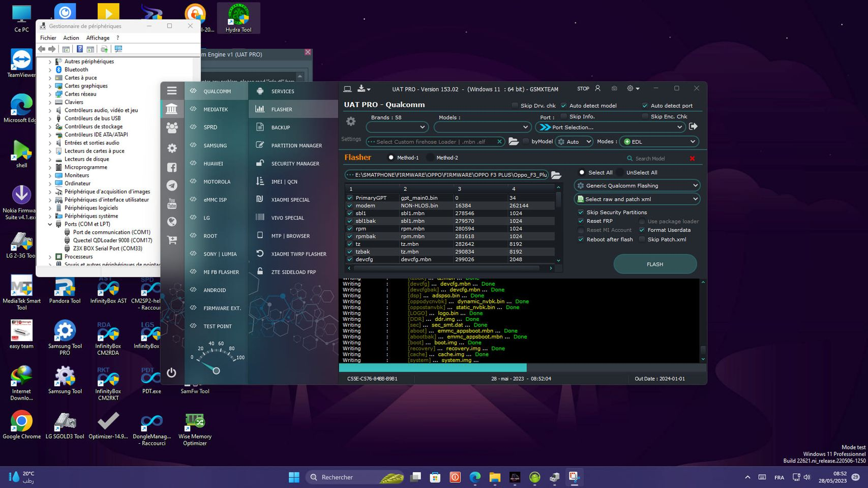This screenshot has width=868, height=488.
Task: Open Hydra Tool desktop shortcut
Action: pos(238,18)
